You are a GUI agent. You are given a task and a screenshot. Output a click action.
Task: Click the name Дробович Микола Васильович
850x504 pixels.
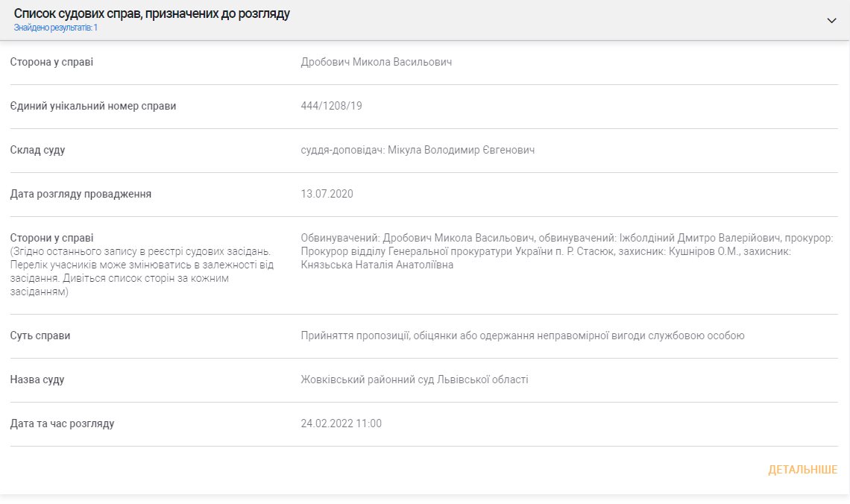[377, 62]
